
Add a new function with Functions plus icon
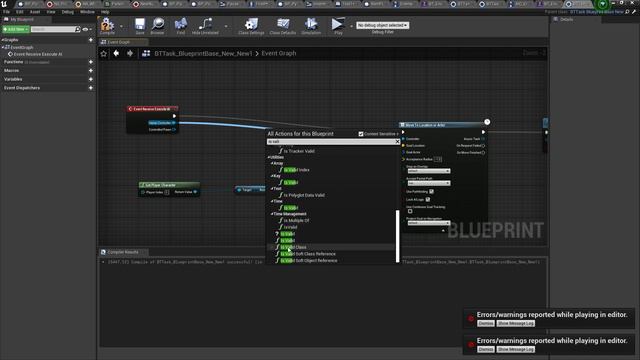91,62
